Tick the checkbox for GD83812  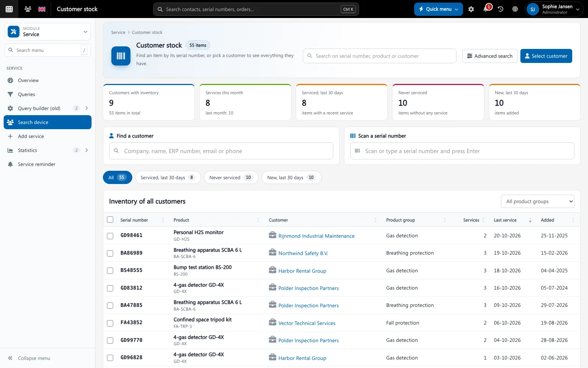click(x=110, y=288)
